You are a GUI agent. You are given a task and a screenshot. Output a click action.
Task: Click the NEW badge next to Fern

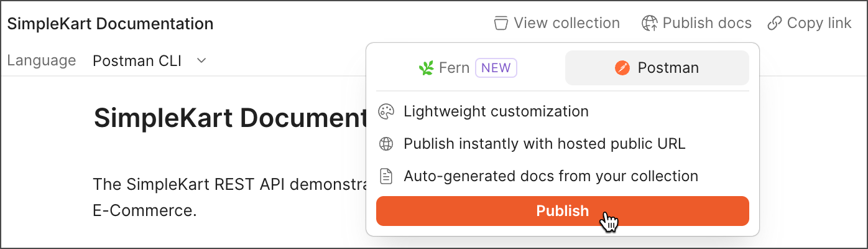(496, 68)
